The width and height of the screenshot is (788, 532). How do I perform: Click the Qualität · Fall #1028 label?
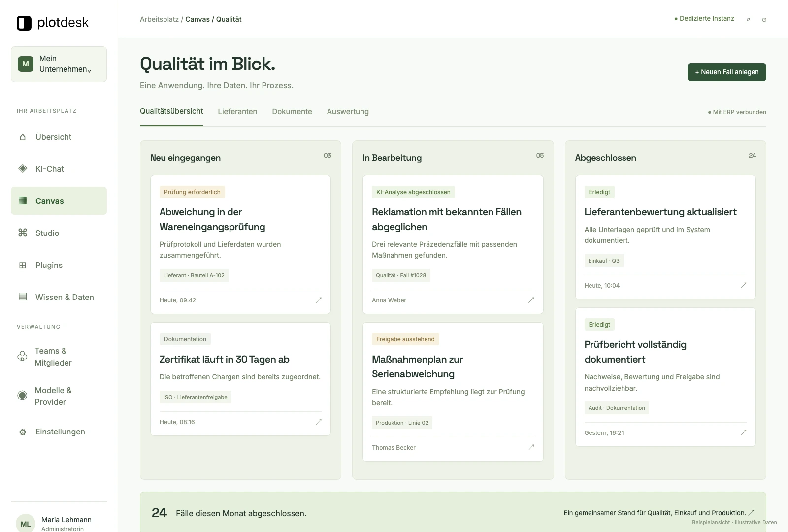[401, 275]
